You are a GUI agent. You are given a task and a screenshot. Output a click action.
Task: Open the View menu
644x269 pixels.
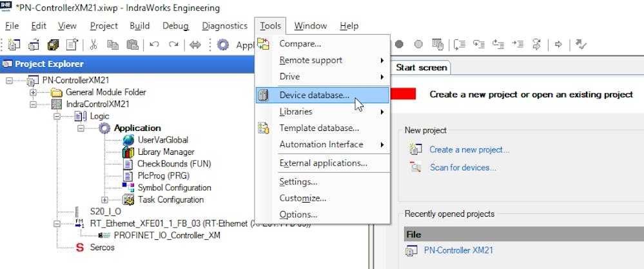click(67, 26)
